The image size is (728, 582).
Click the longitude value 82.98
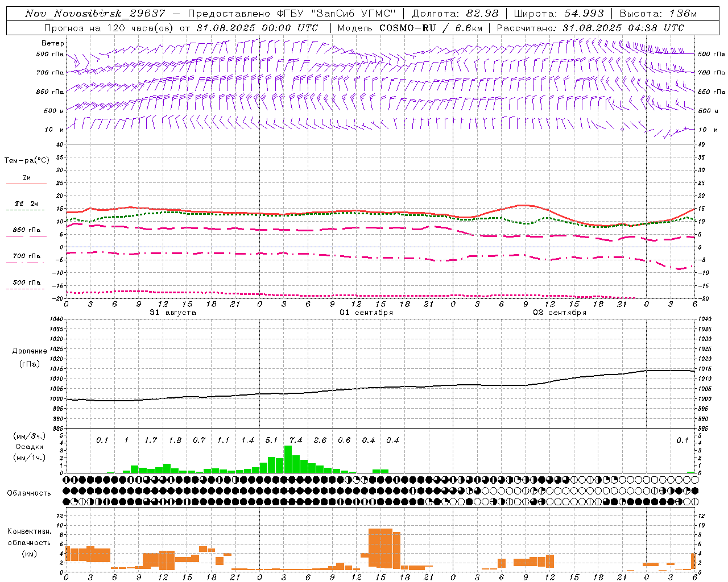click(482, 14)
